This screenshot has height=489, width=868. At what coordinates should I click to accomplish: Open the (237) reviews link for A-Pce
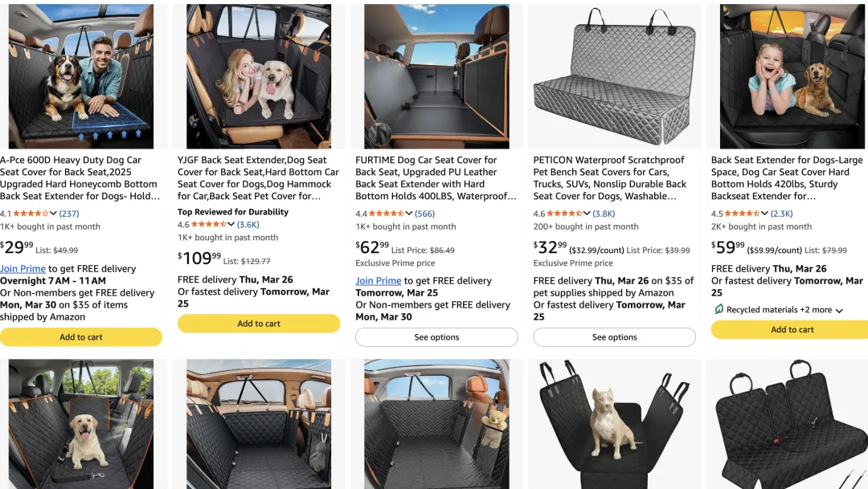69,214
